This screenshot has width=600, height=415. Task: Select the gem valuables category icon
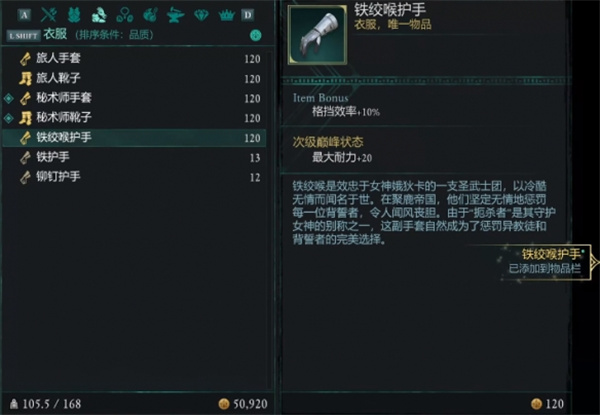tap(201, 15)
